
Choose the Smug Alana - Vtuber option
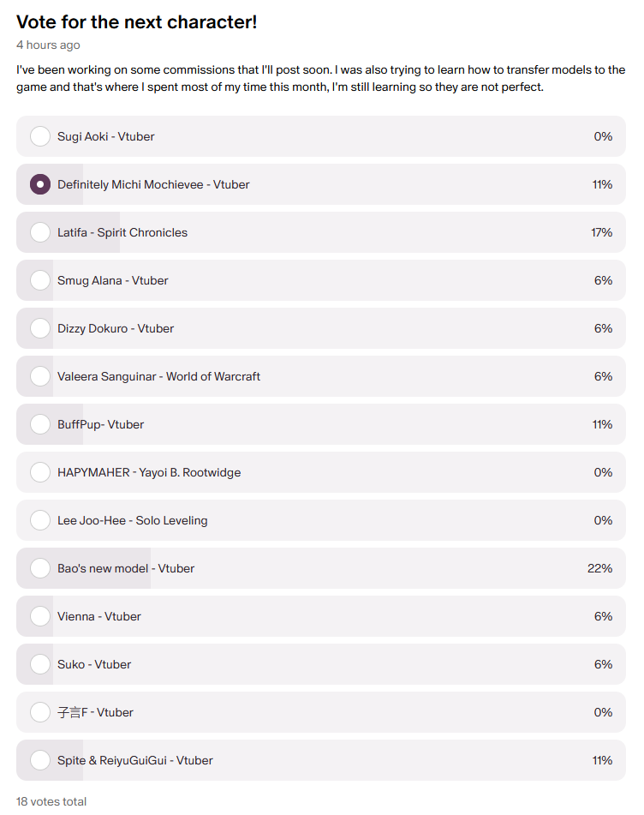point(40,280)
